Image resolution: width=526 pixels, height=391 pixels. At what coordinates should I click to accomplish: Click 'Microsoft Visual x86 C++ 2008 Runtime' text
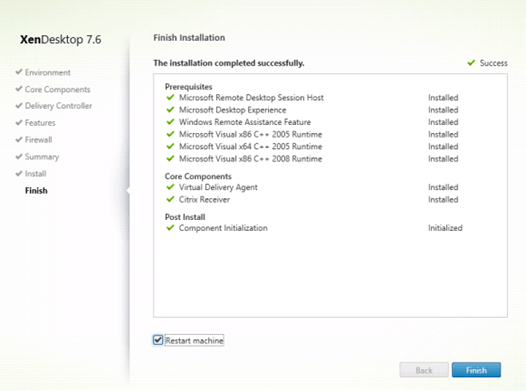[250, 159]
